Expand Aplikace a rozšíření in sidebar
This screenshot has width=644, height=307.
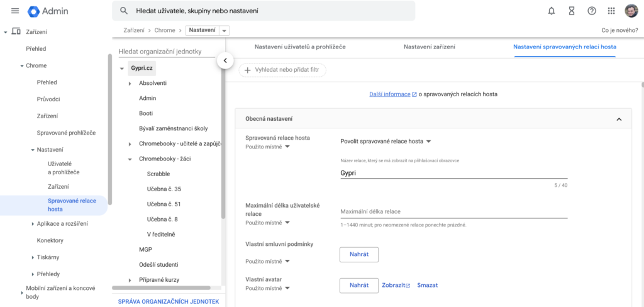point(33,224)
